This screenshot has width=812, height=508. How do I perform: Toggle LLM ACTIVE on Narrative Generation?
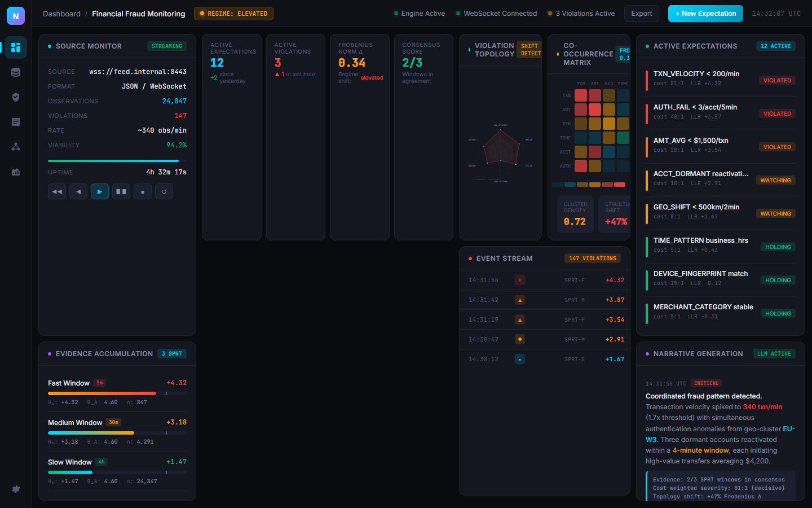[774, 353]
